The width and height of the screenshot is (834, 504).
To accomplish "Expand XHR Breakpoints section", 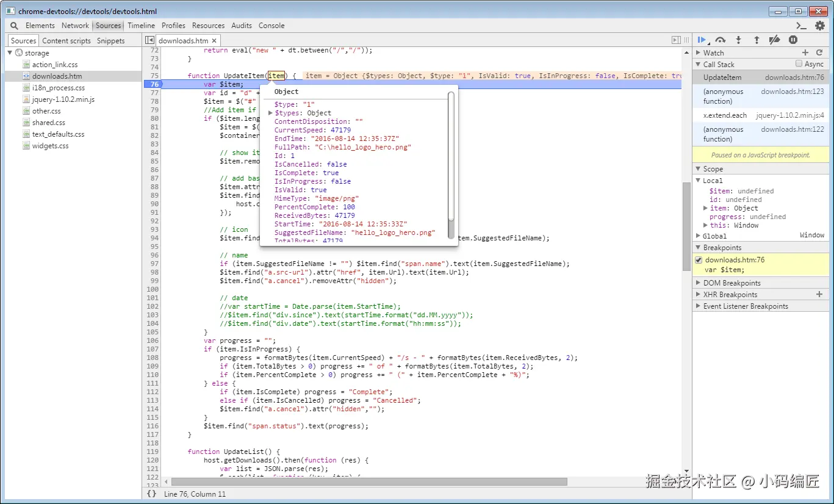I will point(698,295).
